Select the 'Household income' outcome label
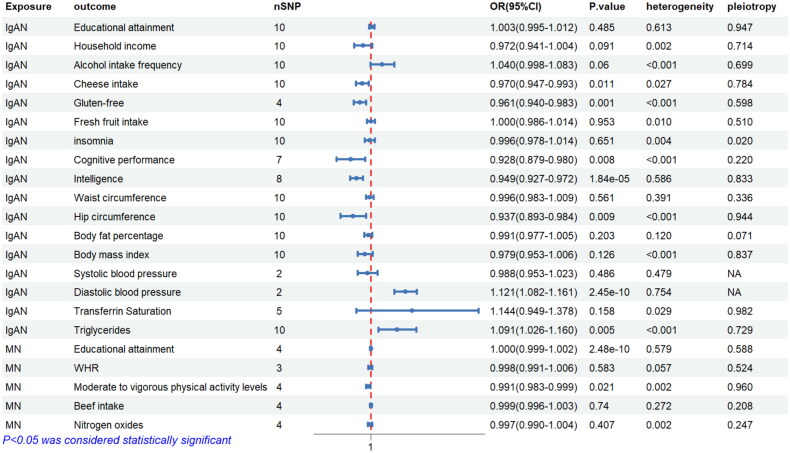Image resolution: width=790 pixels, height=453 pixels. pyautogui.click(x=115, y=46)
